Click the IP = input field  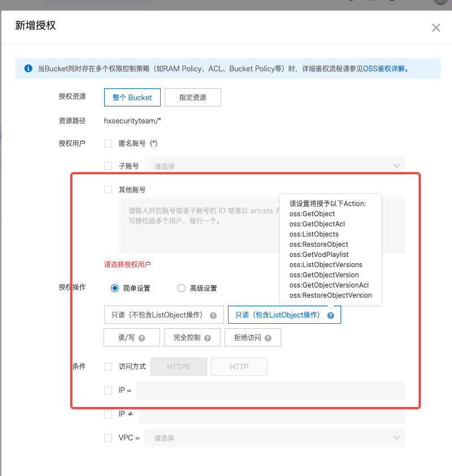[x=270, y=391]
